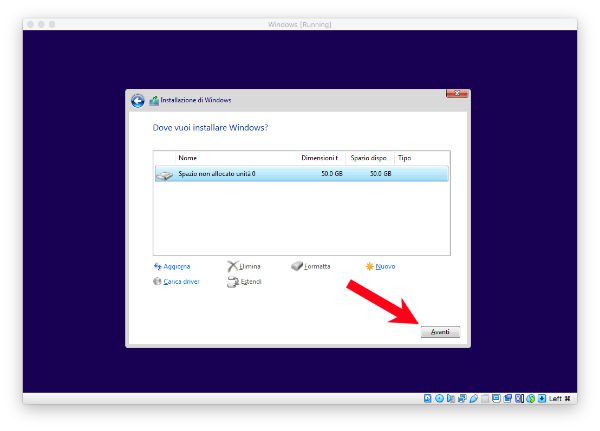Click the Formatta drive icon
The width and height of the screenshot is (600, 431).
297,266
